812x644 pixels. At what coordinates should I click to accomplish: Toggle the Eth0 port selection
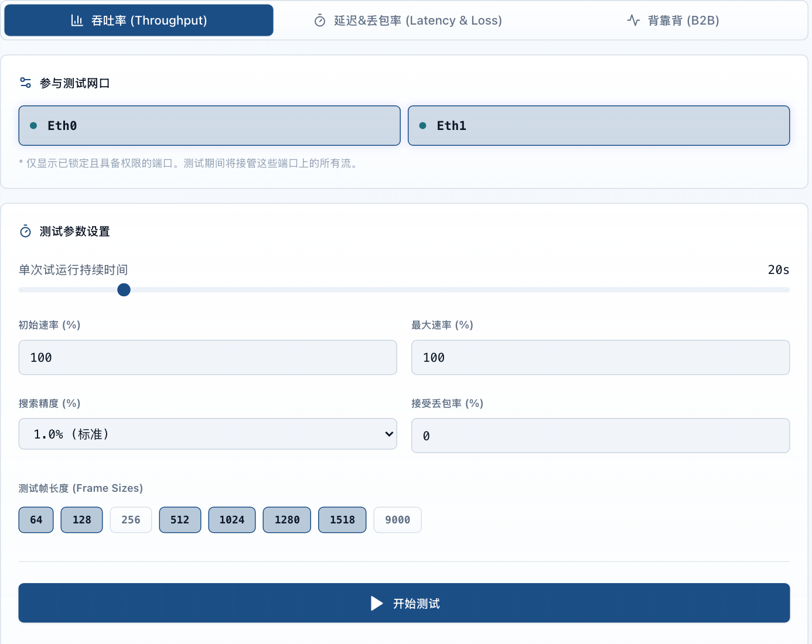(209, 125)
